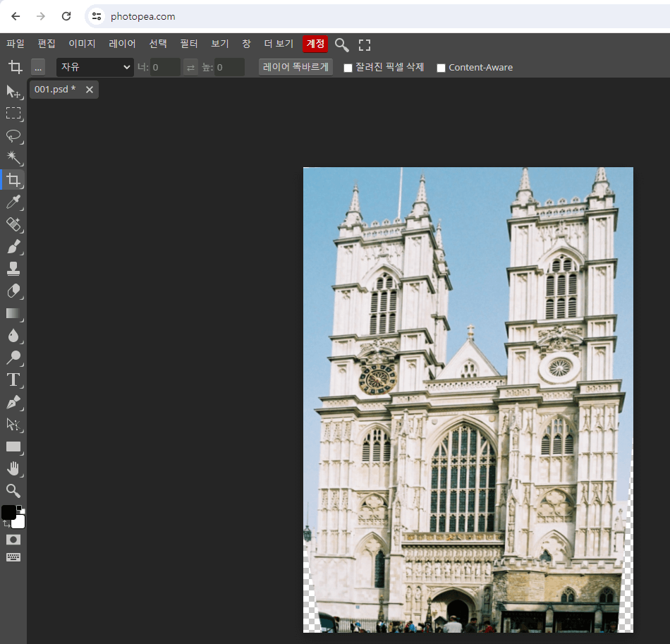This screenshot has width=670, height=644.
Task: Open the 선택 menu
Action: click(158, 44)
